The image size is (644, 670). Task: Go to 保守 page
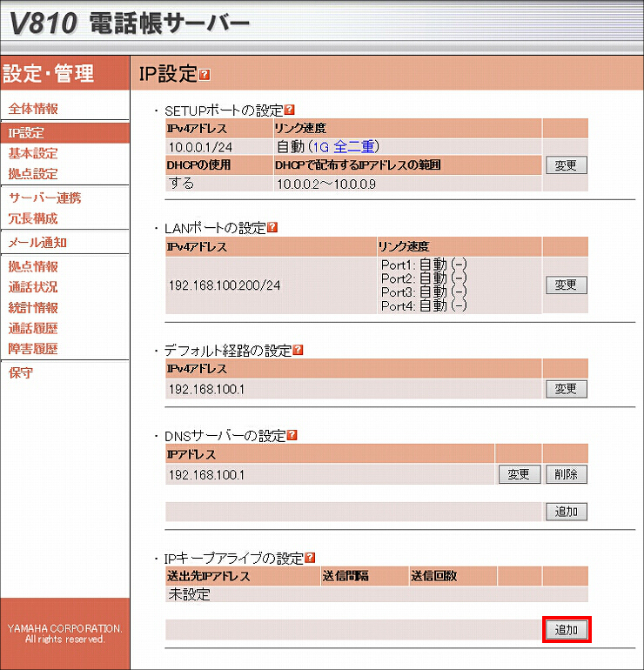point(21,372)
